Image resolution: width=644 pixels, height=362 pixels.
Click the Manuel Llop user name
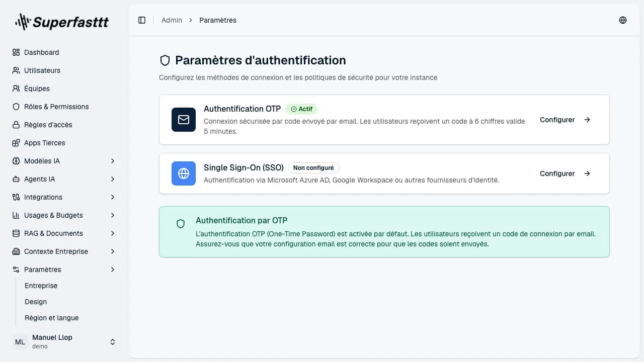[52, 337]
